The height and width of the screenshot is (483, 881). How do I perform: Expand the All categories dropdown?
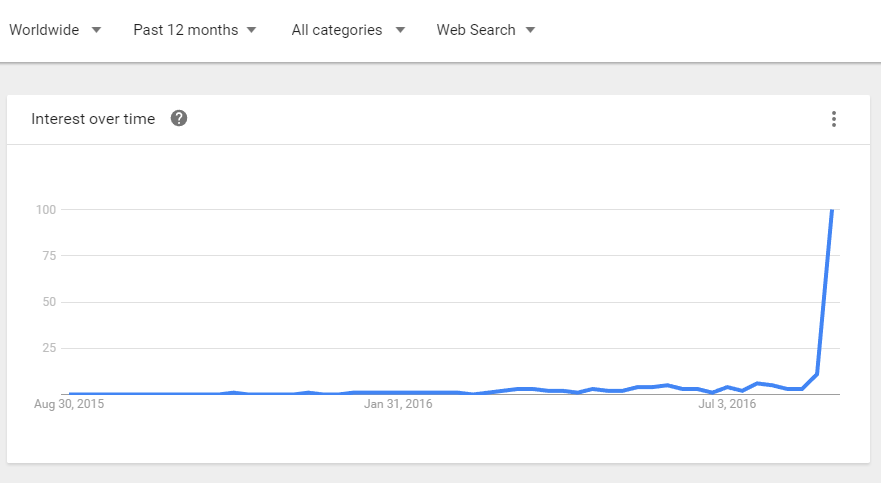click(347, 30)
